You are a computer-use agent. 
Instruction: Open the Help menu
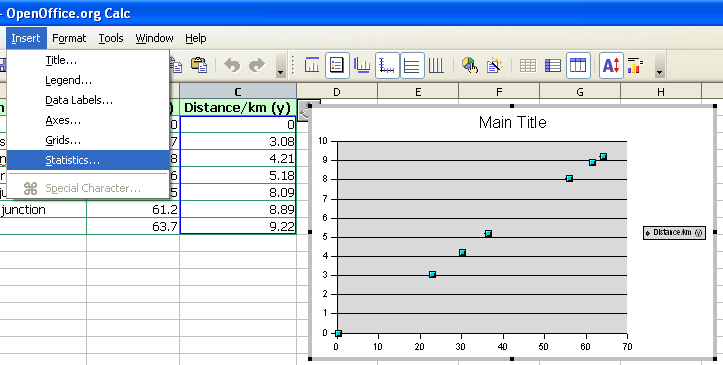click(196, 38)
